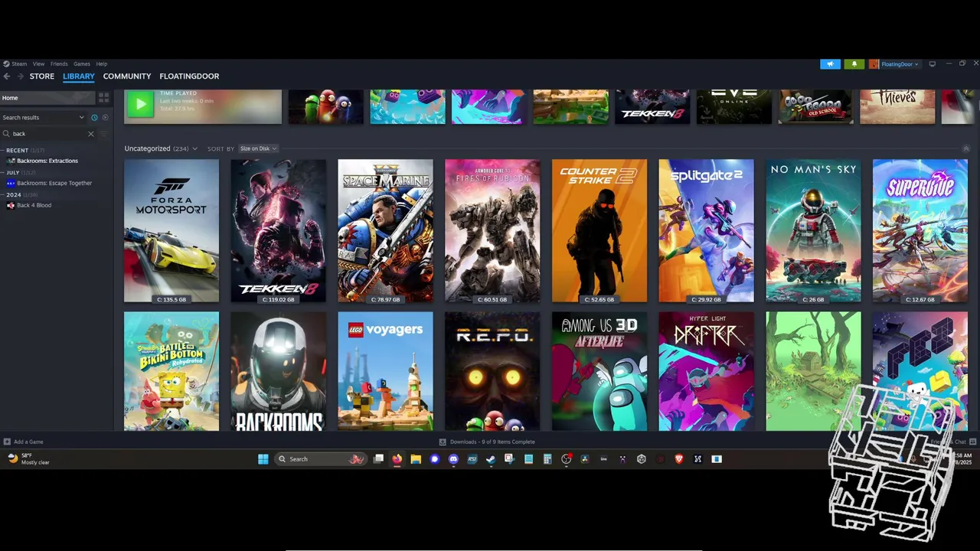
Task: Click the Home button in sidebar
Action: point(47,98)
